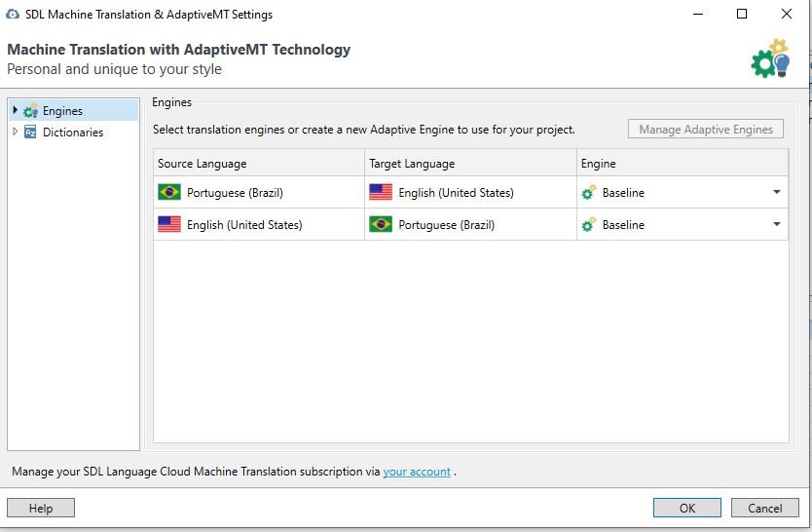Click Baseline text in the first engine row
This screenshot has width=812, height=532.
tap(623, 193)
